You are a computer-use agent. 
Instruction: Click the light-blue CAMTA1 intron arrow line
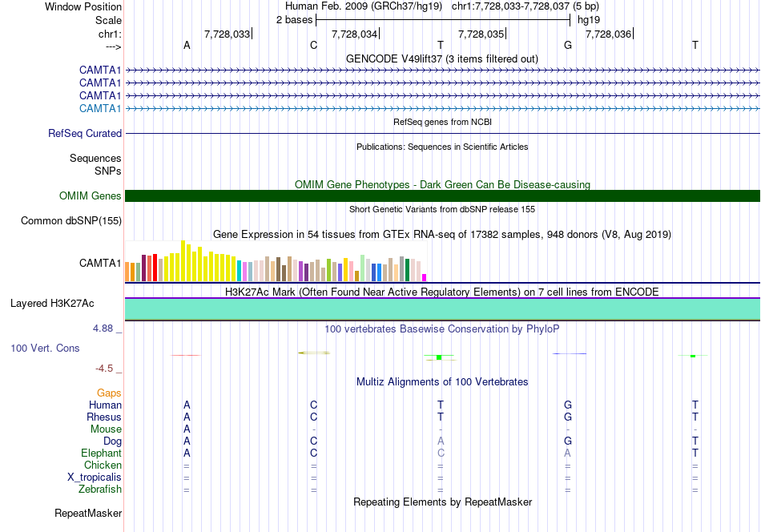pos(442,108)
